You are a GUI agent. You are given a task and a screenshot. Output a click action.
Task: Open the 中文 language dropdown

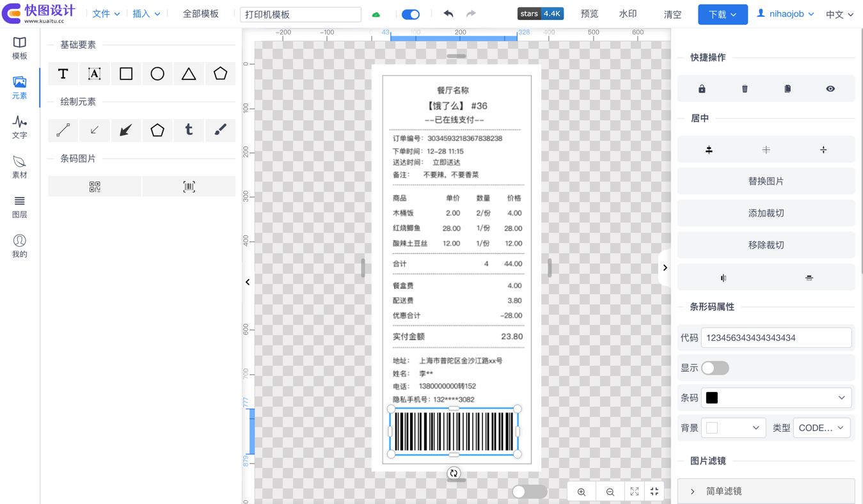point(839,14)
